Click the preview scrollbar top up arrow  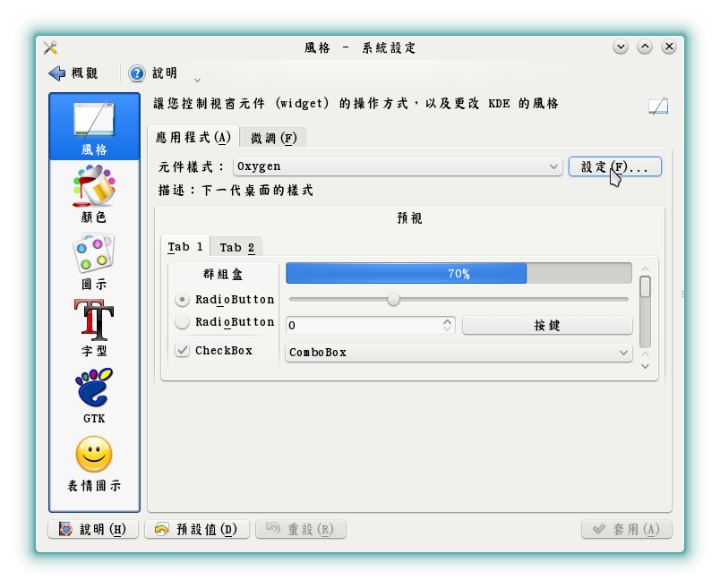tap(645, 269)
